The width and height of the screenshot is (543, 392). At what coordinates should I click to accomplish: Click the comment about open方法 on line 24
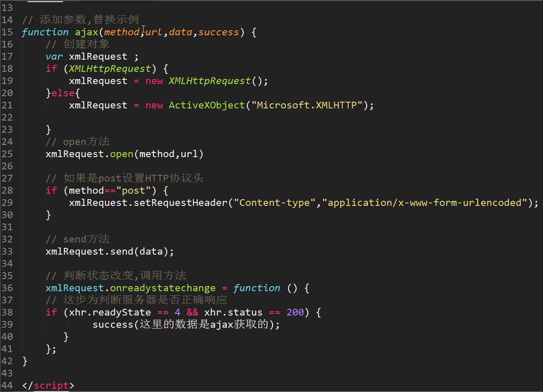tap(86, 142)
